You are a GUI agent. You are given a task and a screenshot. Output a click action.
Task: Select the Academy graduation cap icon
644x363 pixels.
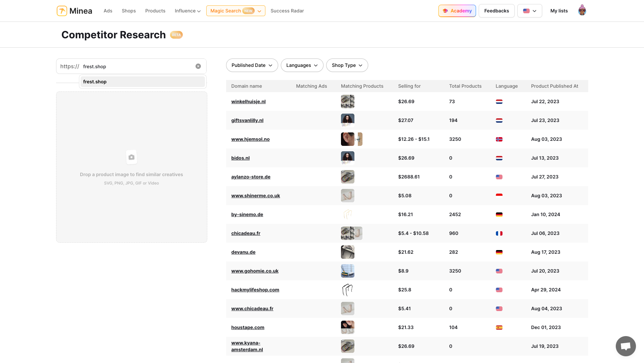(445, 10)
